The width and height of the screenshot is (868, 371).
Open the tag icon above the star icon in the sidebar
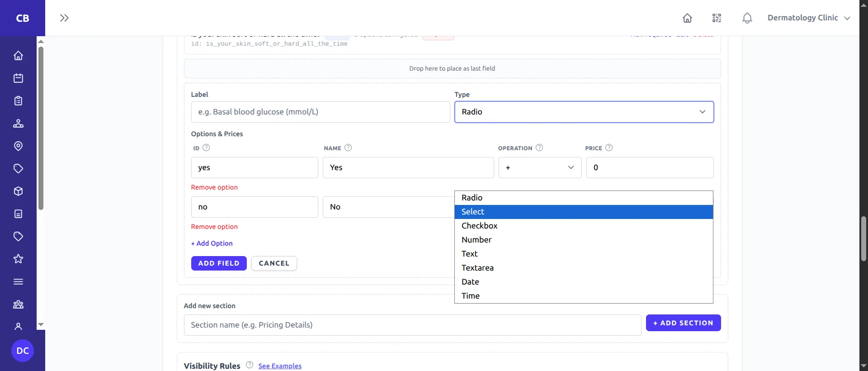pos(18,237)
